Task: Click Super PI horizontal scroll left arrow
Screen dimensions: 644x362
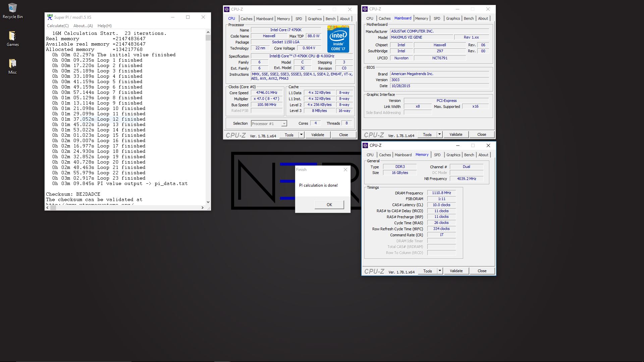Action: [47, 208]
